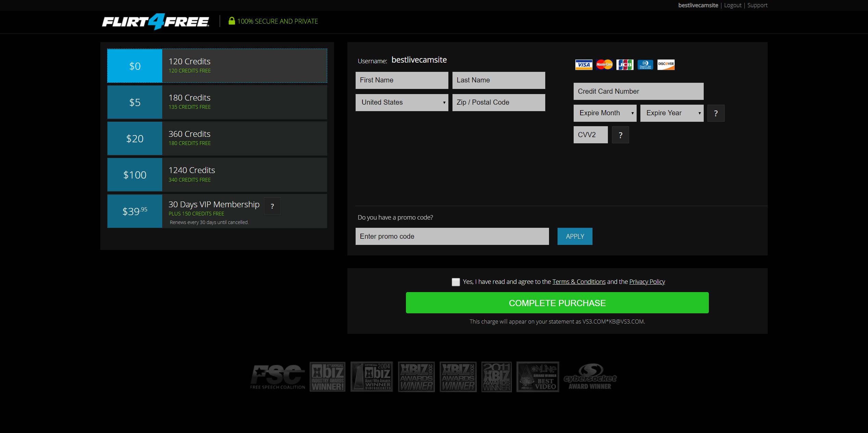868x433 pixels.
Task: Open the Privacy Policy link
Action: pos(647,282)
